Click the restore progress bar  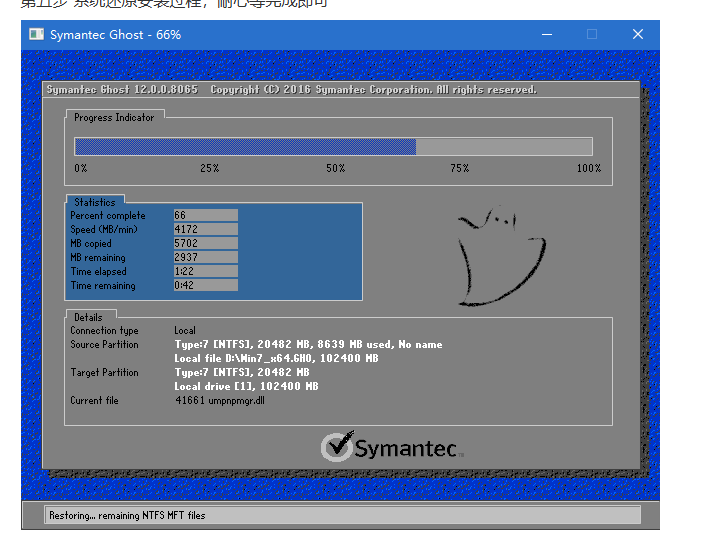pos(333,146)
